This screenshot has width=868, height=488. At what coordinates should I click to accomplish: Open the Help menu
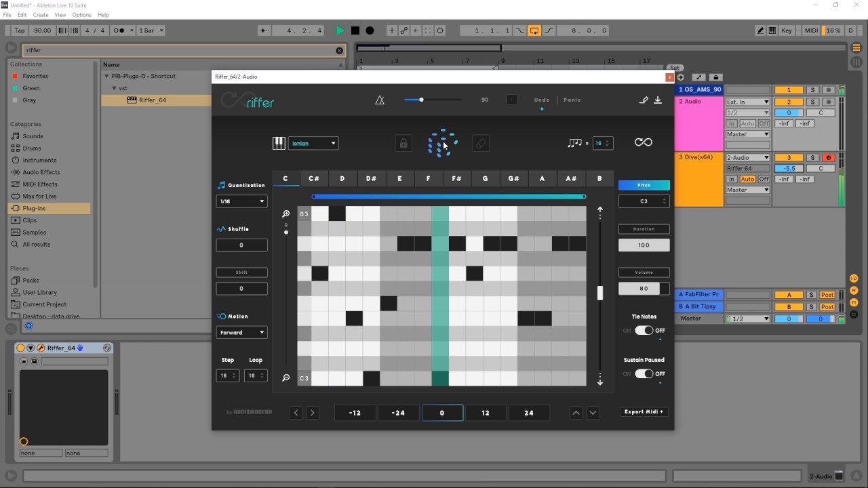click(103, 15)
